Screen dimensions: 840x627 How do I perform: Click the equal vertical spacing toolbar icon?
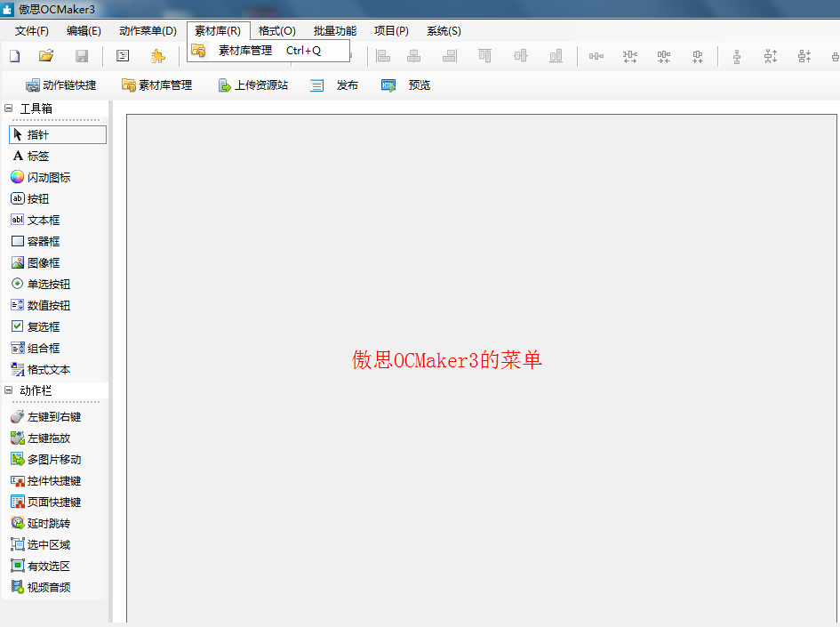737,56
